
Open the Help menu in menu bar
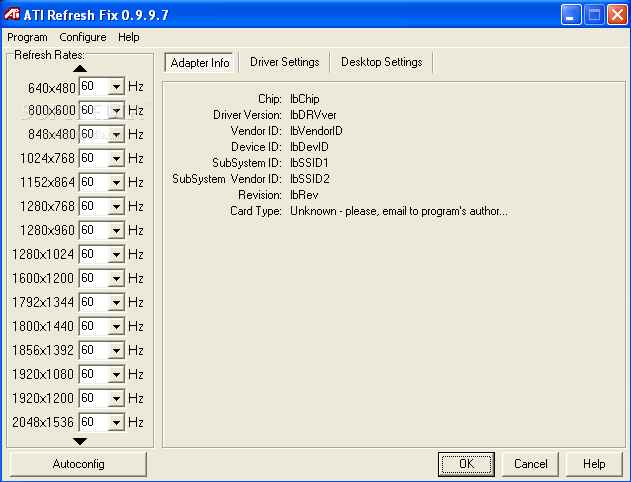tap(129, 37)
